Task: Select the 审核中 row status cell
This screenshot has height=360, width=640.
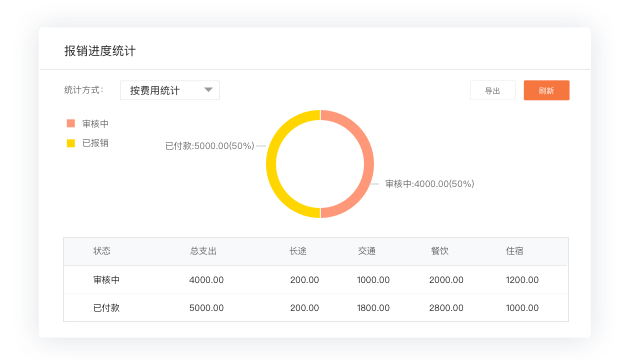Action: tap(106, 280)
